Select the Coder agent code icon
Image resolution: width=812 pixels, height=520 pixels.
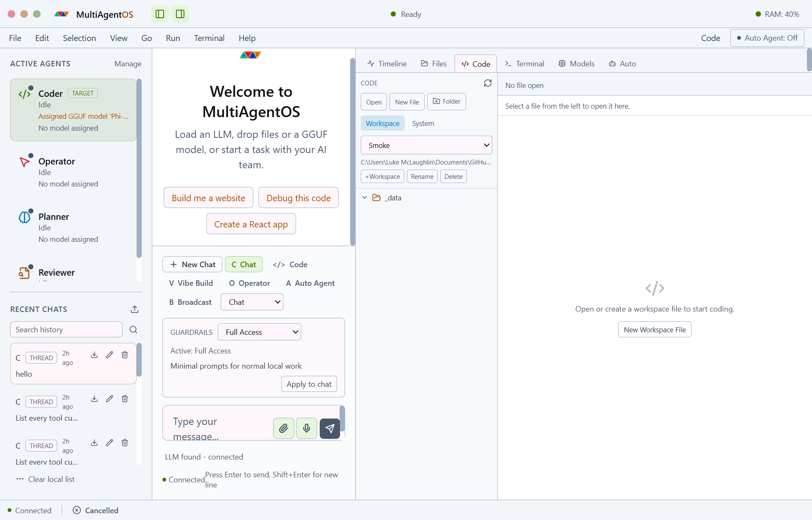point(25,94)
